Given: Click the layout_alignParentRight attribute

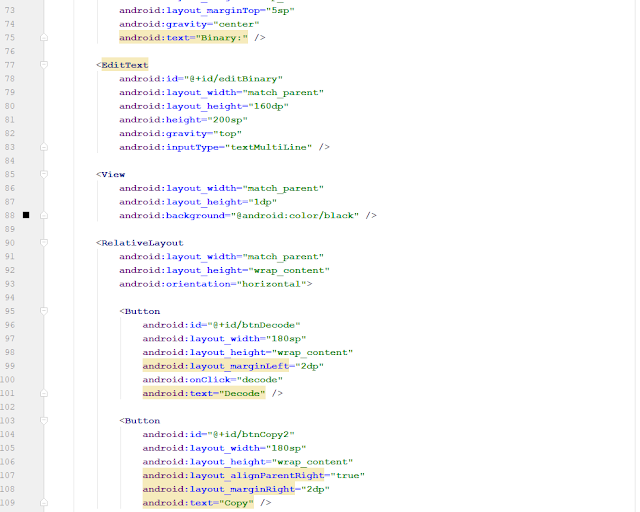Looking at the screenshot, I should 233,475.
